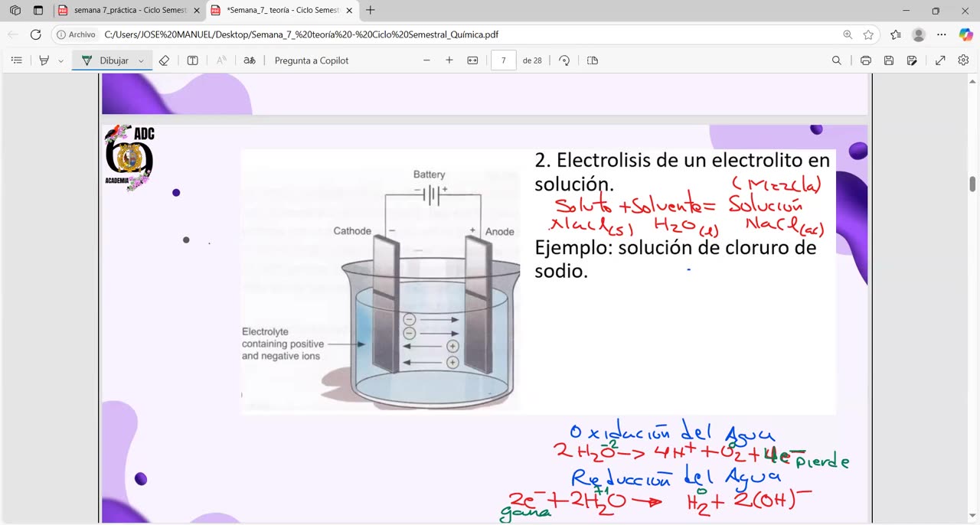Image resolution: width=980 pixels, height=525 pixels.
Task: Click the Save as icon
Action: [912, 60]
